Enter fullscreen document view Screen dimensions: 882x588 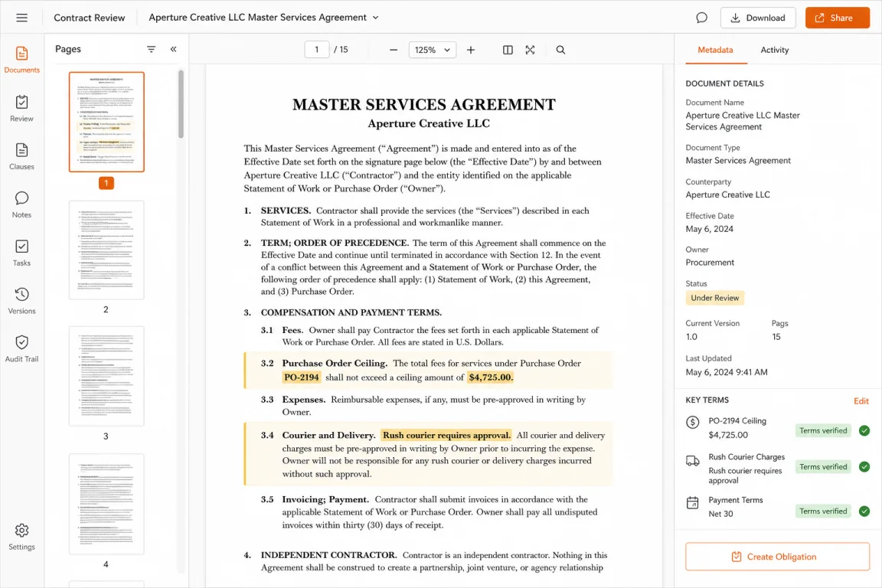click(x=530, y=50)
